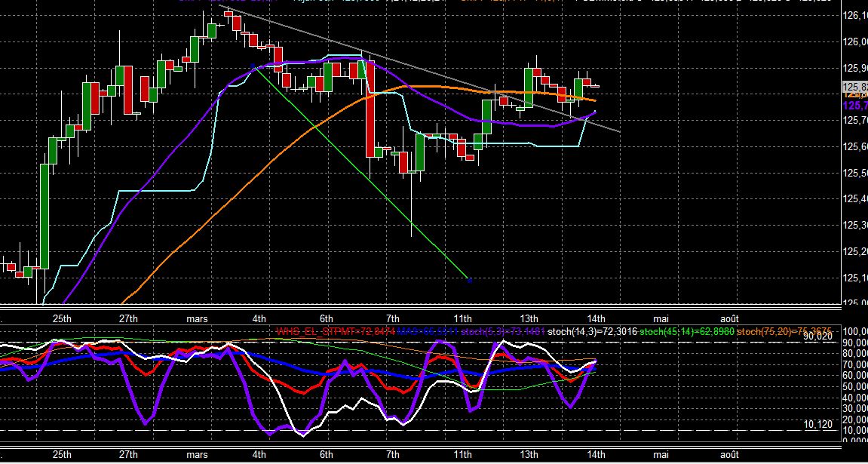Screen dimensions: 868x464
Task: Click the 10,120 oversold level label
Action: click(819, 425)
